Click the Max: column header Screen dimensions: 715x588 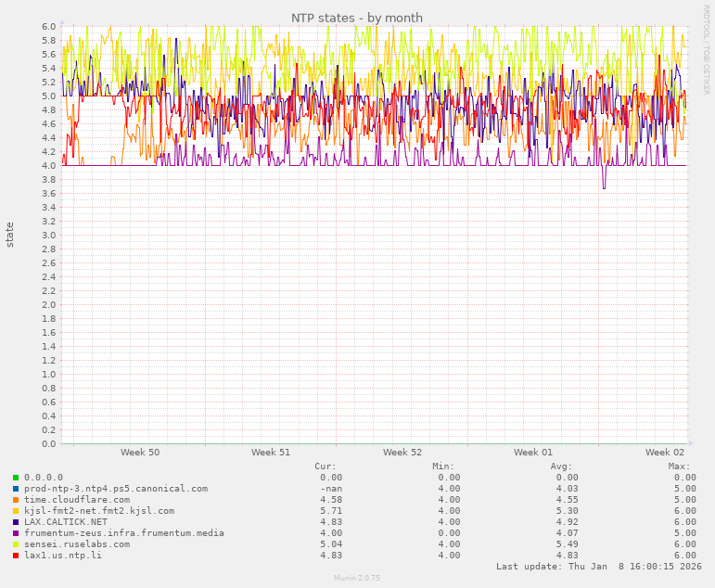[x=679, y=467]
